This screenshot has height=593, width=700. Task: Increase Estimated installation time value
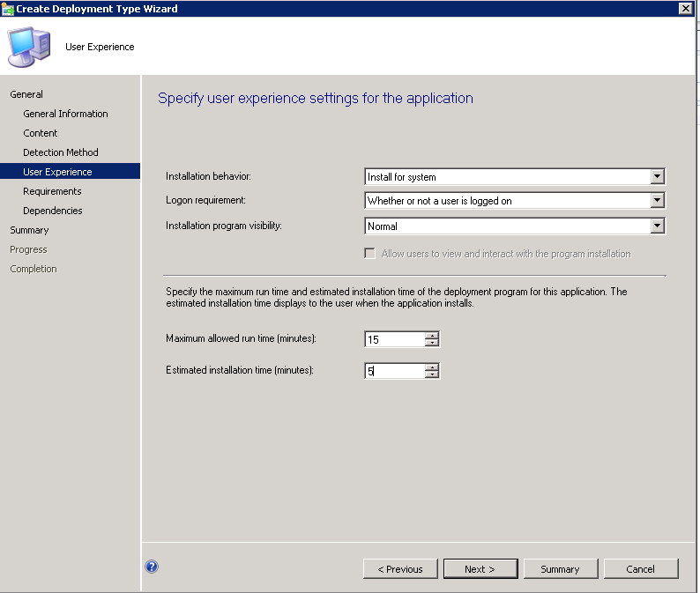pos(432,367)
